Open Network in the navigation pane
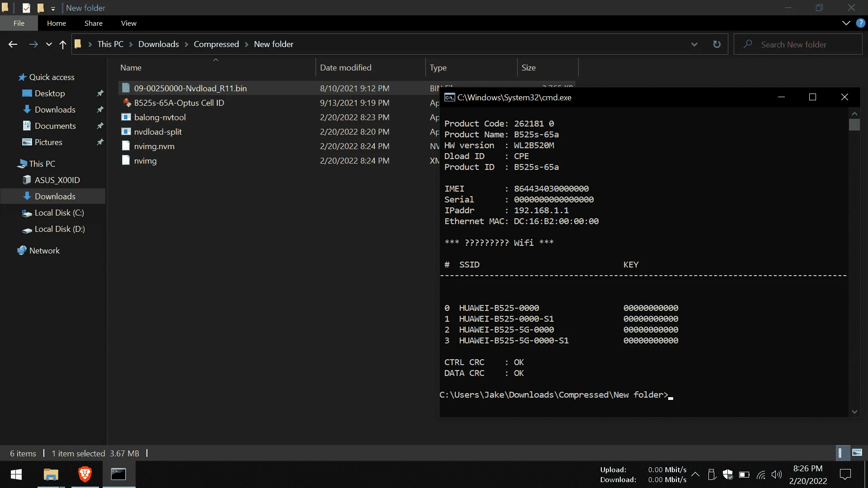The width and height of the screenshot is (868, 488). click(x=44, y=251)
